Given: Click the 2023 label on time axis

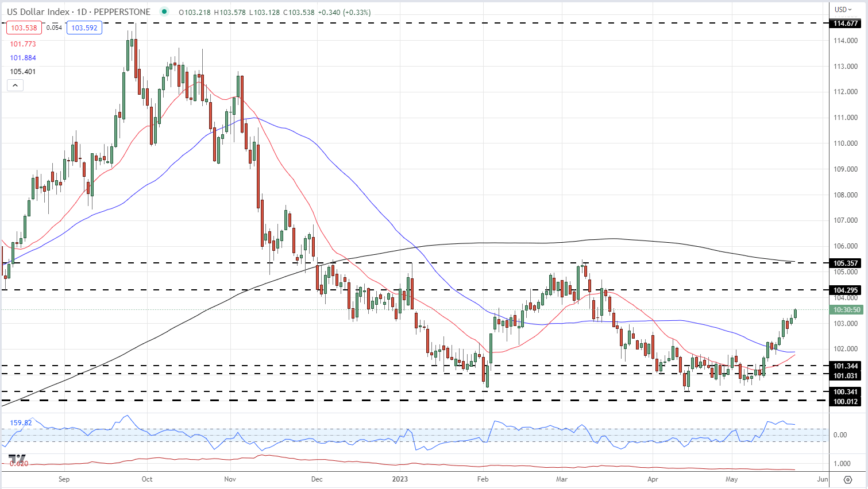Looking at the screenshot, I should (400, 479).
